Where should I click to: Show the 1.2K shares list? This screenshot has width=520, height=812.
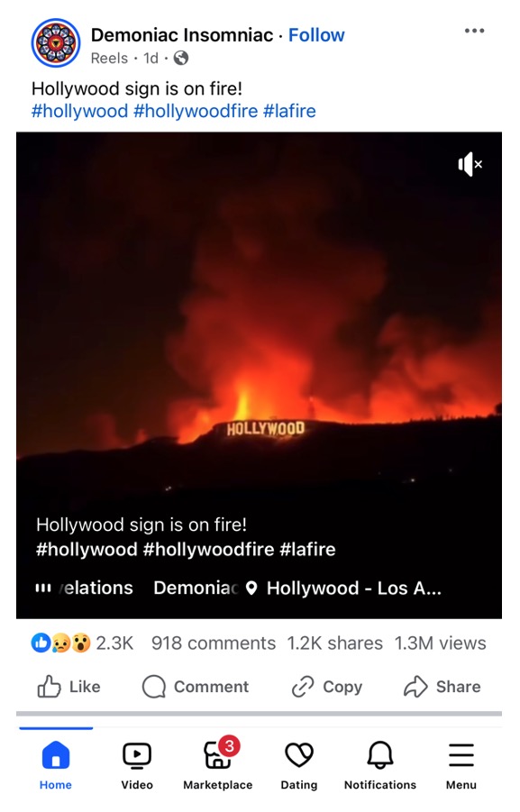click(x=335, y=643)
